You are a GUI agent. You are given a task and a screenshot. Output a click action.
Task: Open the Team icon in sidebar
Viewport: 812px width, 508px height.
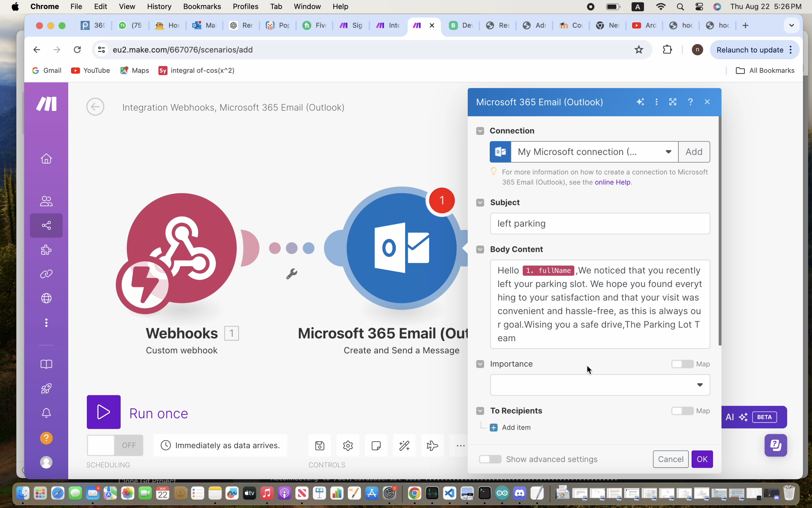tap(46, 201)
